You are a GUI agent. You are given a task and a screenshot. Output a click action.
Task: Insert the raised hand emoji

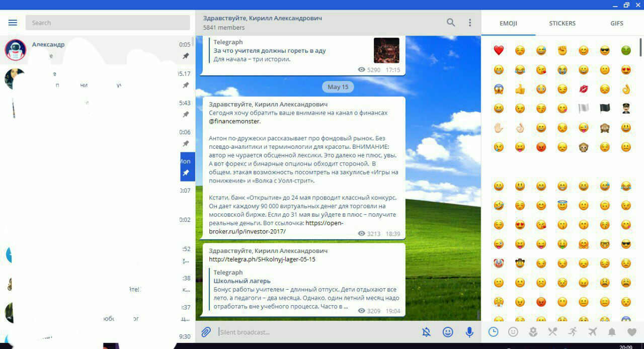(x=499, y=128)
